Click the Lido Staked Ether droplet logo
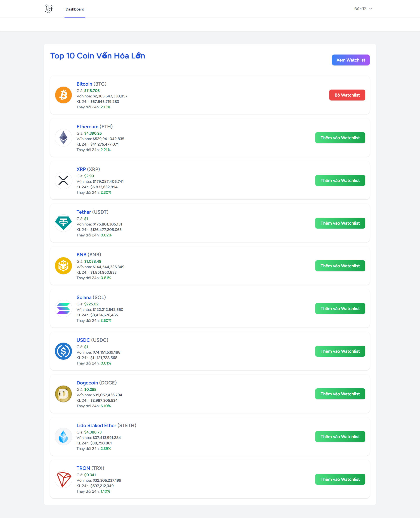Image resolution: width=420 pixels, height=518 pixels. [63, 437]
